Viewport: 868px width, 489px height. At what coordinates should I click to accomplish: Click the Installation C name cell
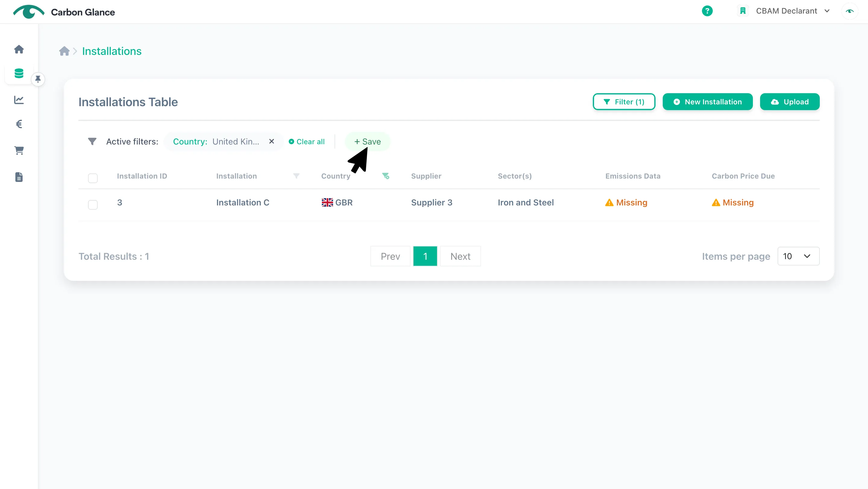tap(243, 202)
